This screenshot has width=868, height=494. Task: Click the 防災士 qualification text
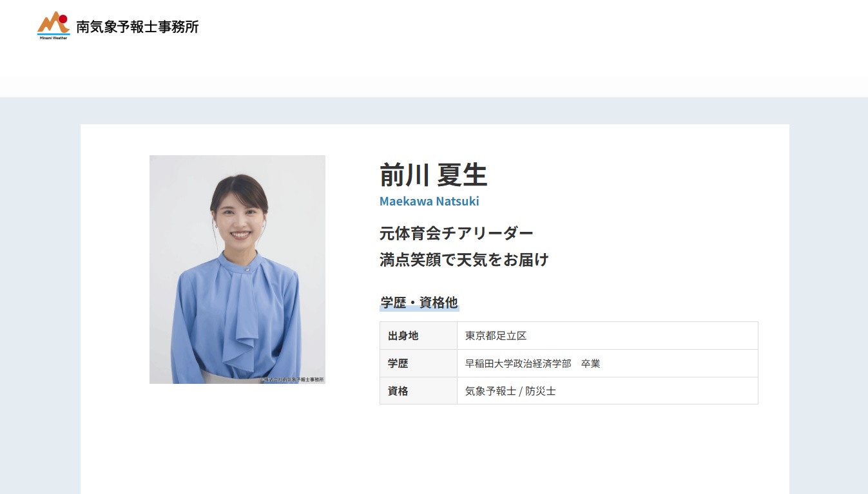point(542,391)
